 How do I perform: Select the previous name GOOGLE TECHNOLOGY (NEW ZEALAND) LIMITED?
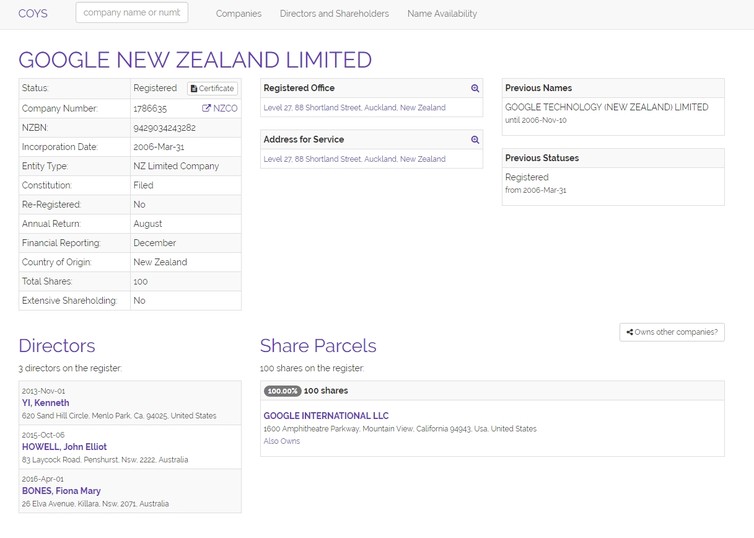607,107
